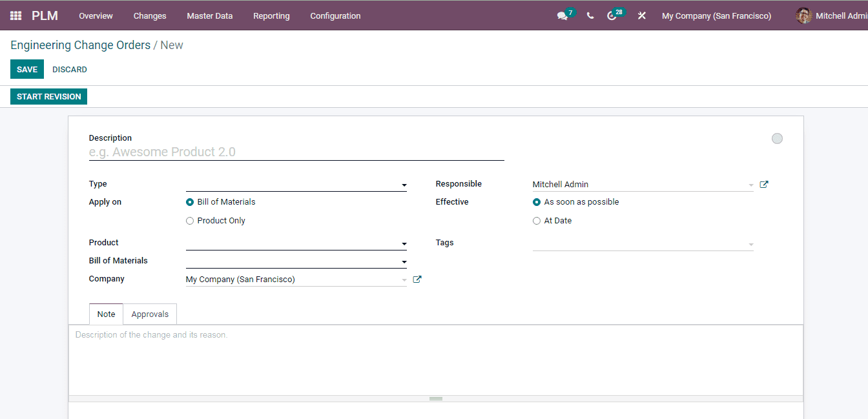Discard the new change order
The width and height of the screenshot is (868, 419).
tap(69, 69)
